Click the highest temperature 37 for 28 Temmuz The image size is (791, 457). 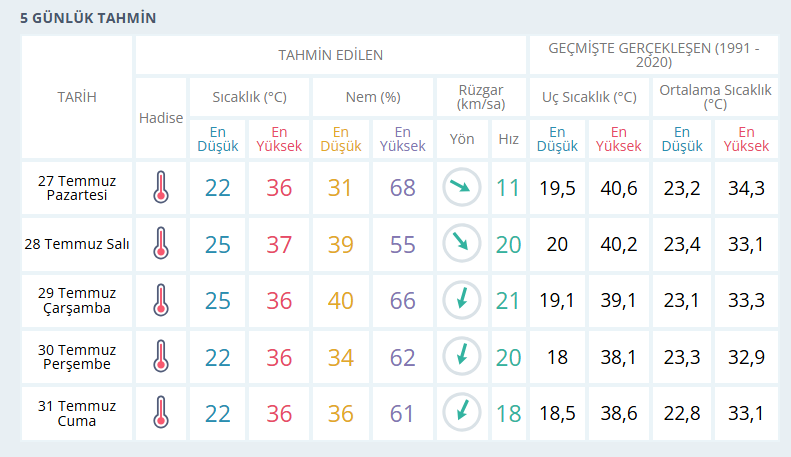point(279,244)
